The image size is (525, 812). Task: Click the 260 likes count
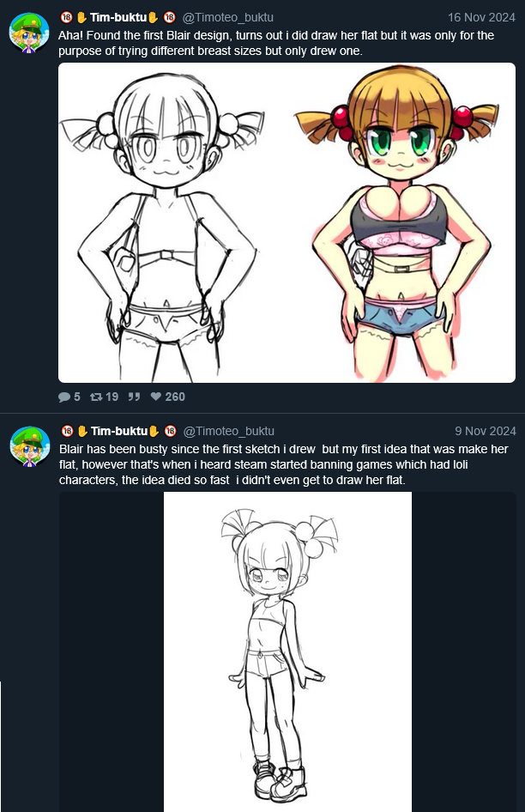pyautogui.click(x=175, y=397)
